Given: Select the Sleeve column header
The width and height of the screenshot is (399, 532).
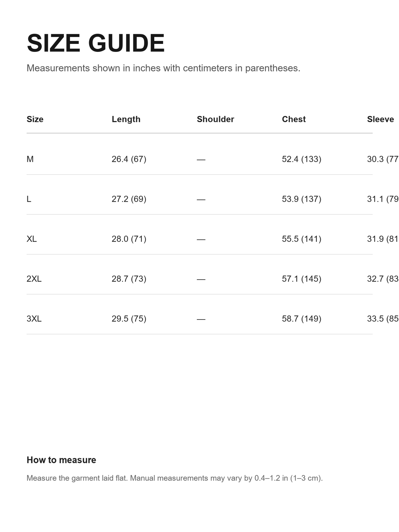Looking at the screenshot, I should click(380, 119).
